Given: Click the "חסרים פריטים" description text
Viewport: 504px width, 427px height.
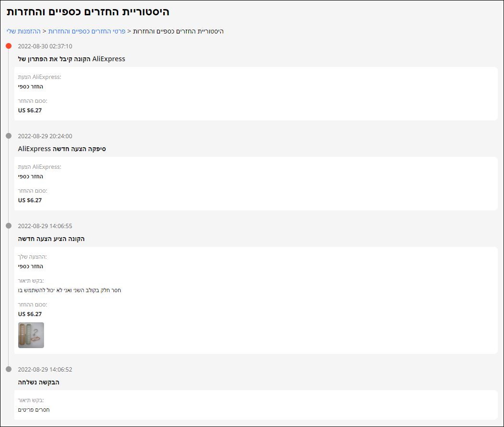Looking at the screenshot, I should point(34,410).
